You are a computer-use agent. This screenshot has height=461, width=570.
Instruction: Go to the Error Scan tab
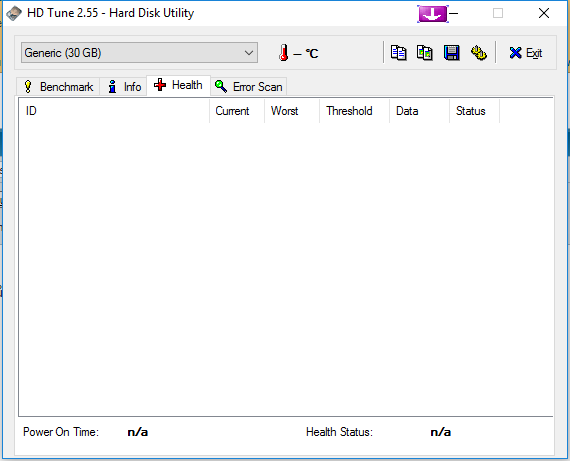[x=249, y=87]
